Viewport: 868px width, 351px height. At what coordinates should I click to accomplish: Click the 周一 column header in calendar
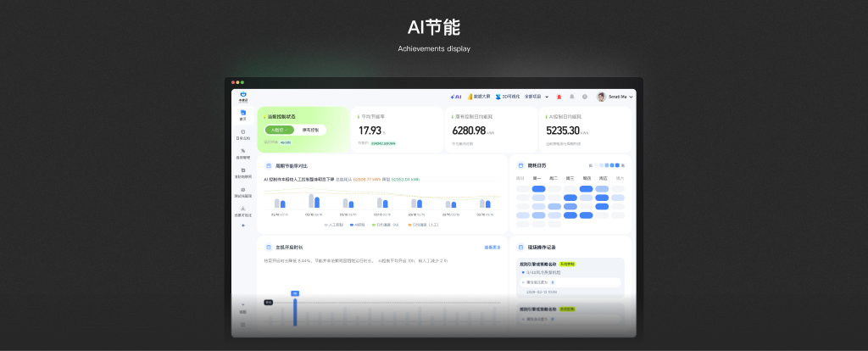coord(537,178)
